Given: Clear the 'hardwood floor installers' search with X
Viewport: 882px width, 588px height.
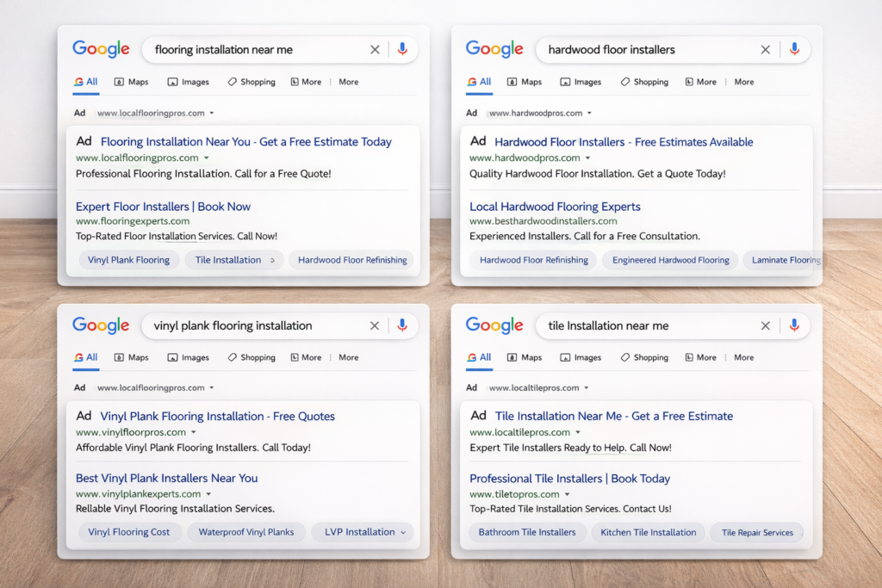Looking at the screenshot, I should click(x=766, y=49).
